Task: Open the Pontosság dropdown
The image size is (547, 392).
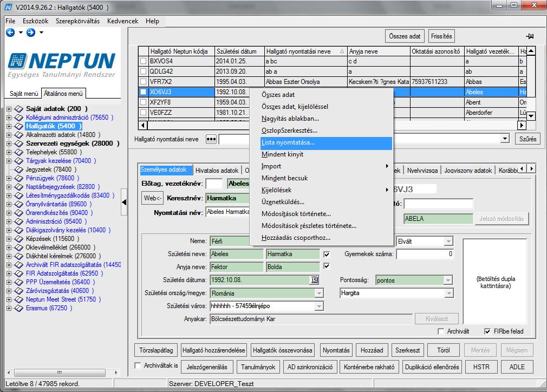Action: pyautogui.click(x=448, y=280)
